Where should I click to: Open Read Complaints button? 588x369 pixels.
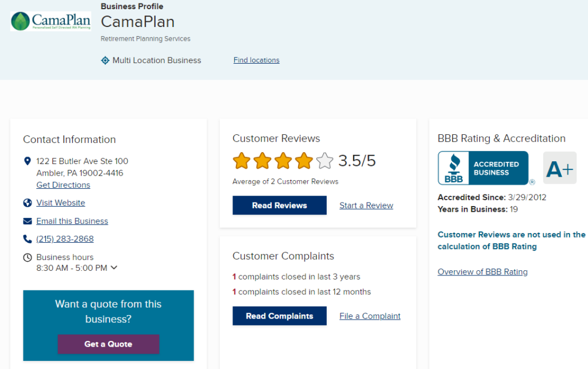(280, 316)
